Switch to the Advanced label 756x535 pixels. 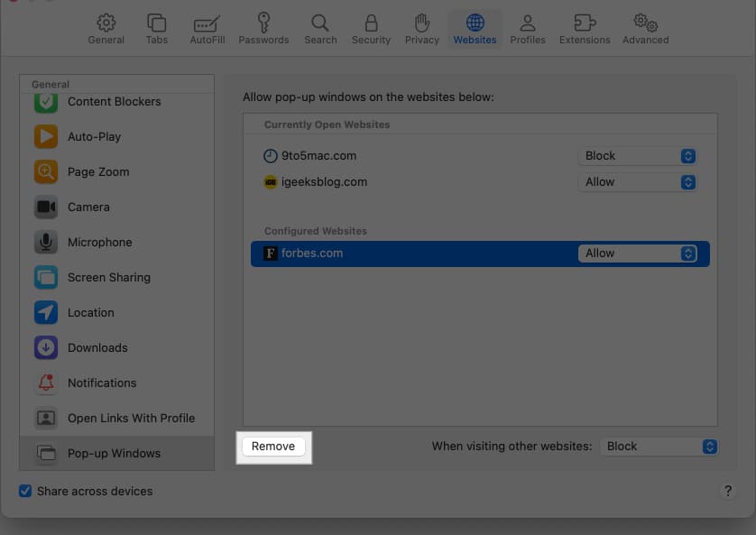[x=646, y=40]
